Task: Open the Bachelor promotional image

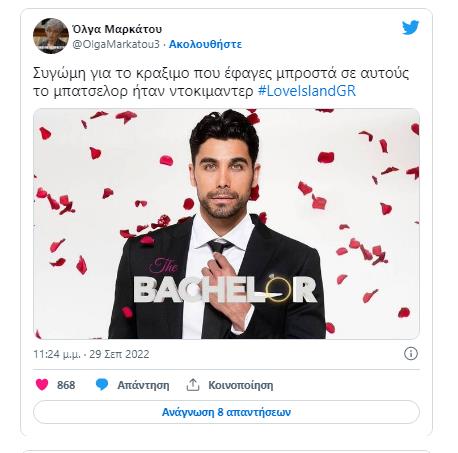Action: tap(226, 224)
